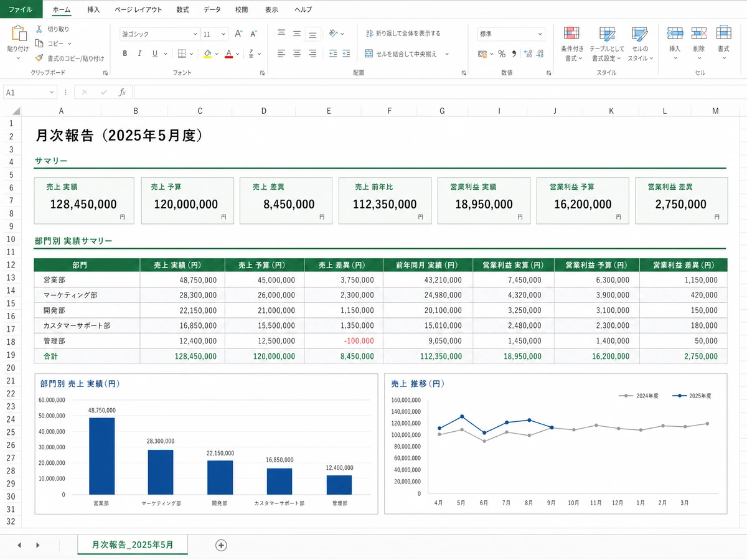Click the Merge and Center (セルを結合して中央揃え) icon
The image size is (747, 560).
[369, 54]
